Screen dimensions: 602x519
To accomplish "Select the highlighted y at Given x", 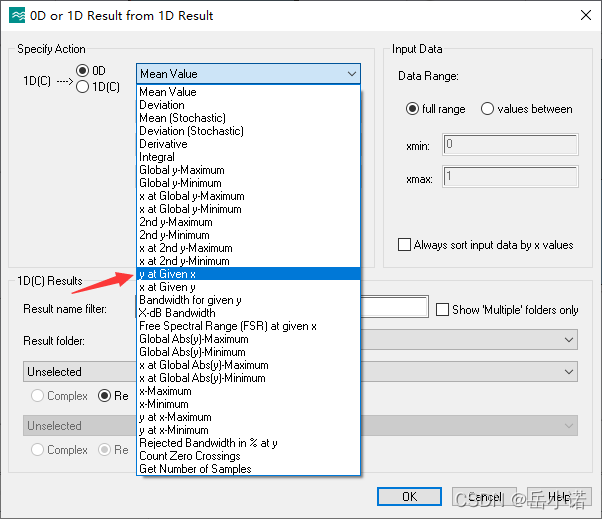I will [x=248, y=274].
